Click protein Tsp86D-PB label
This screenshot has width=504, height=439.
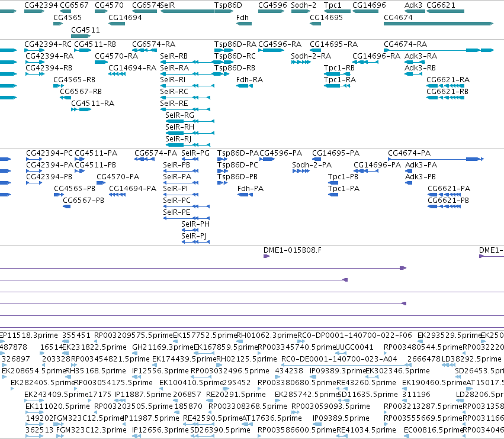point(237,177)
